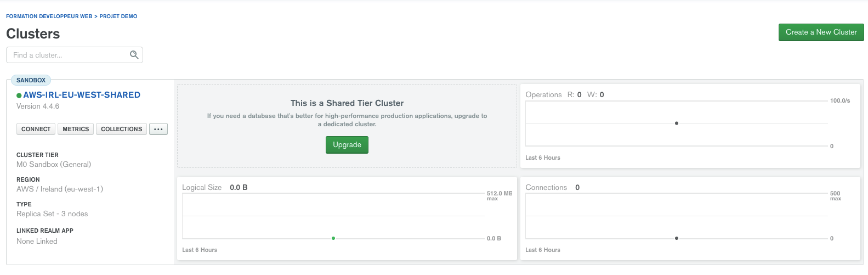The height and width of the screenshot is (275, 868).
Task: Click None Linked realm app value
Action: (x=37, y=241)
